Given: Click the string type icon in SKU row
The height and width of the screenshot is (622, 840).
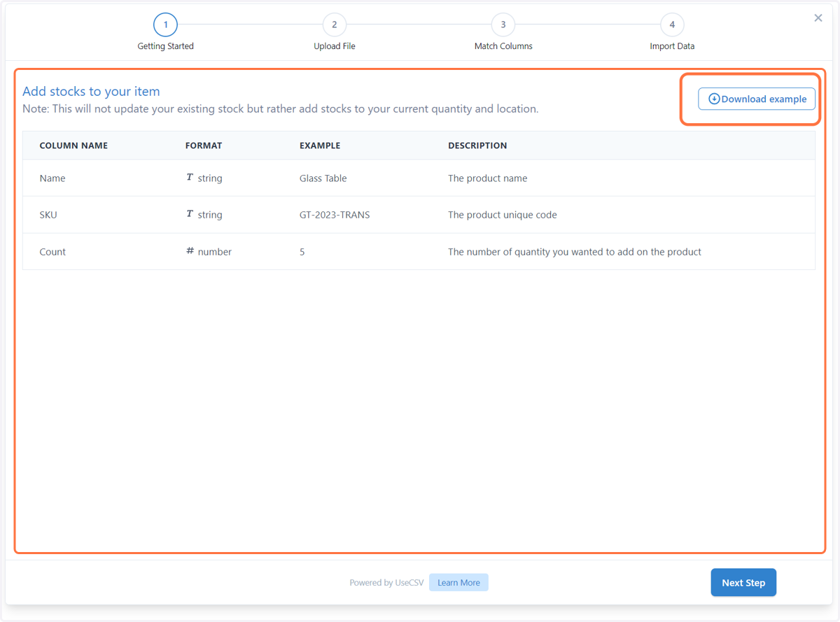Looking at the screenshot, I should click(x=190, y=214).
